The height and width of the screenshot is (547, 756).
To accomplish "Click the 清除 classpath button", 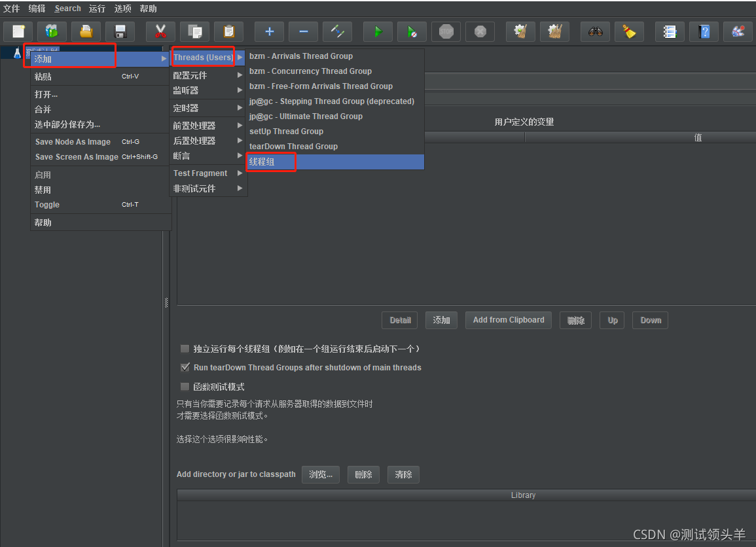I will [x=403, y=475].
